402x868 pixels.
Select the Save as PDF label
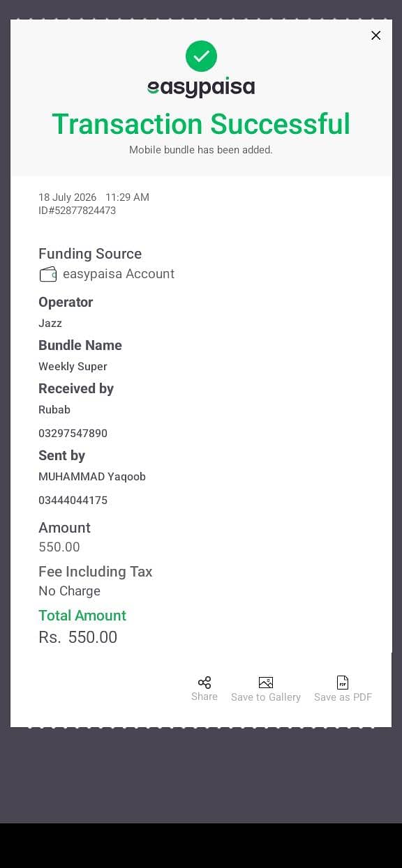[x=343, y=697]
